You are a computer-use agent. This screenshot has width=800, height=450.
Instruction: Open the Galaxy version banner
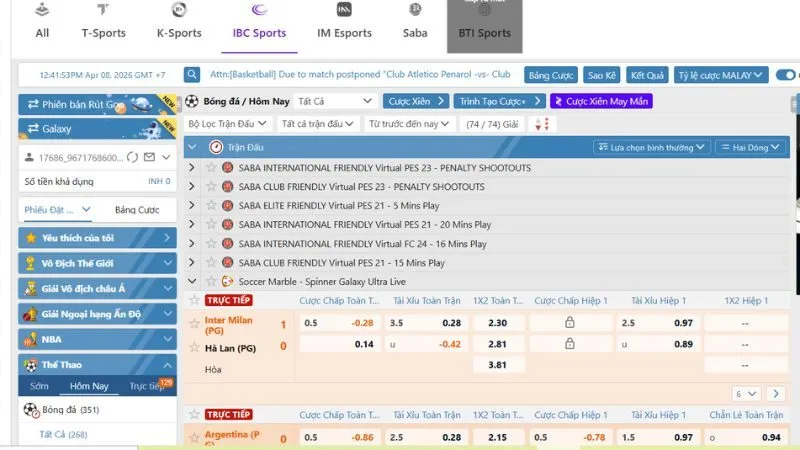(97, 129)
